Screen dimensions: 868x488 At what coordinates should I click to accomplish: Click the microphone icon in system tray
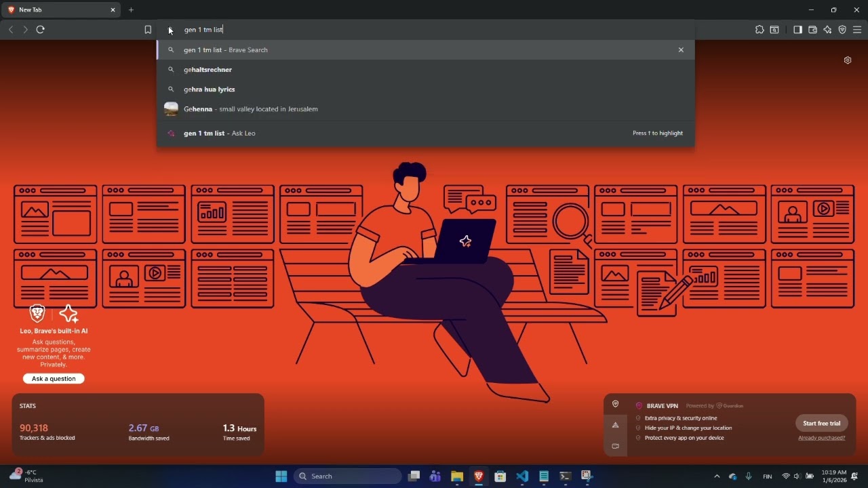749,476
